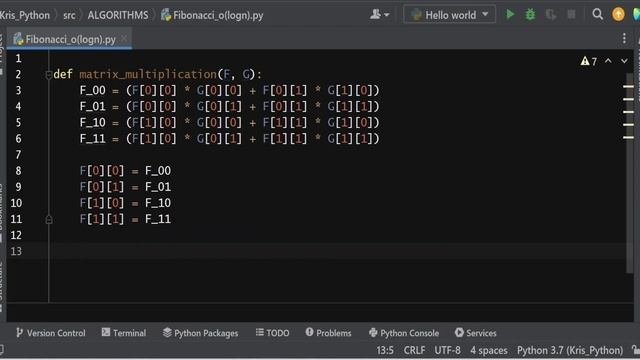Screen dimensions: 640x360
Task: Click the fold end marker on line 11
Action: tap(49, 220)
